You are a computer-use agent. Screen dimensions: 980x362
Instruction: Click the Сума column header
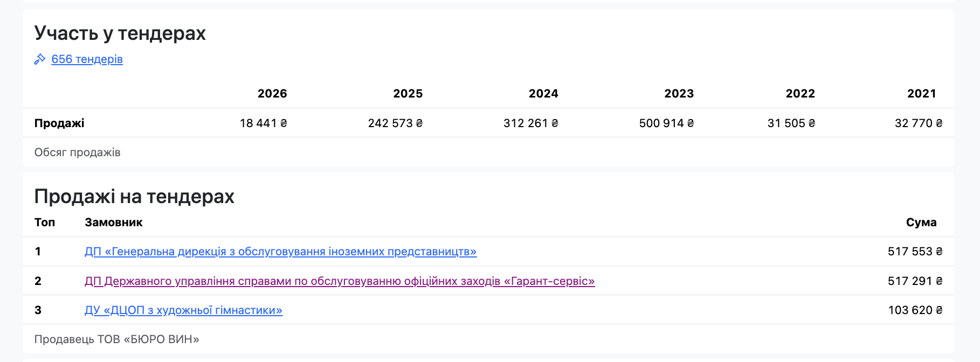[921, 222]
